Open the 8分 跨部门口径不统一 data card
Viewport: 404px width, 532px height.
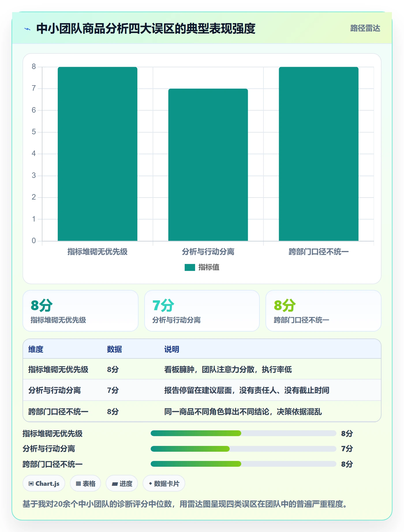click(323, 311)
